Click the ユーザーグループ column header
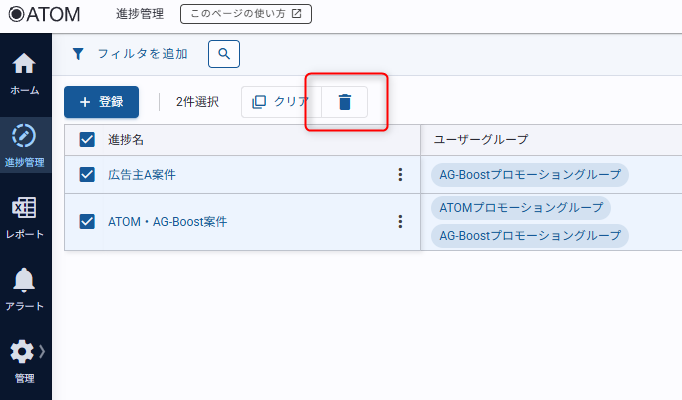Image resolution: width=682 pixels, height=400 pixels. (x=481, y=140)
